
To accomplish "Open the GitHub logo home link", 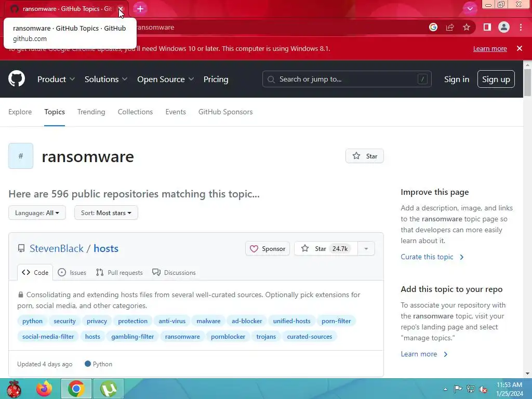I will tap(17, 79).
